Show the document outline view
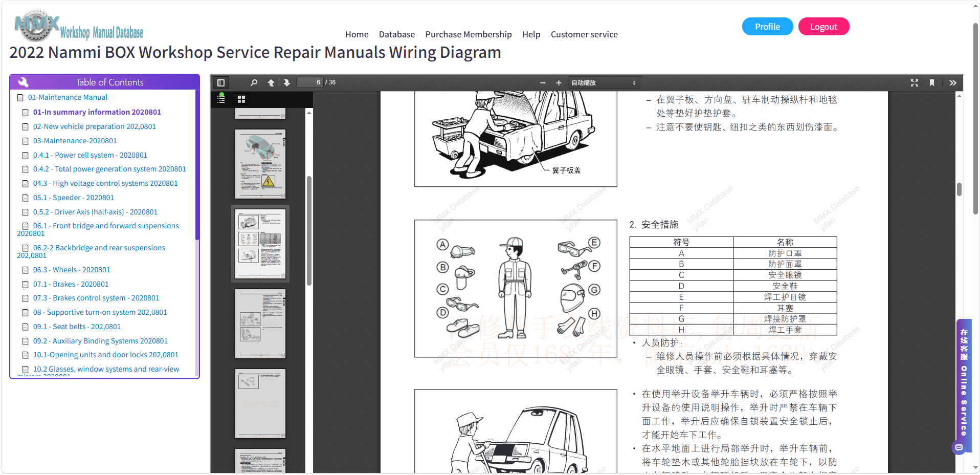This screenshot has width=980, height=475. tap(221, 99)
